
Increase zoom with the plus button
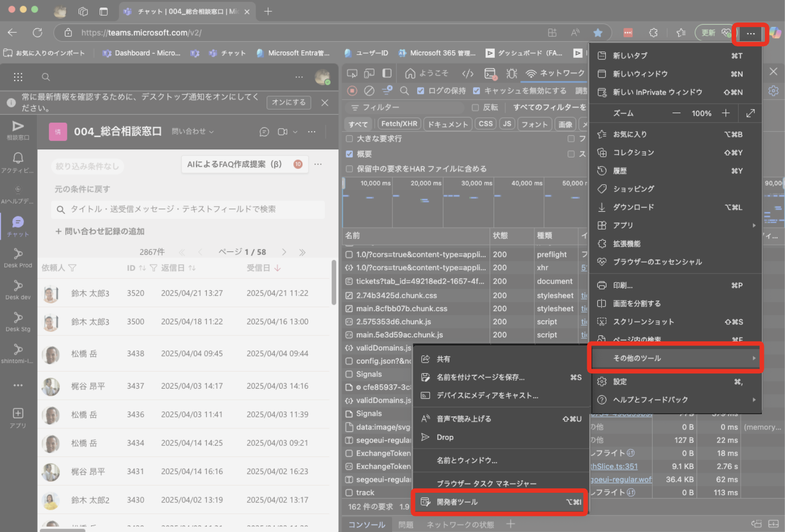pos(726,113)
